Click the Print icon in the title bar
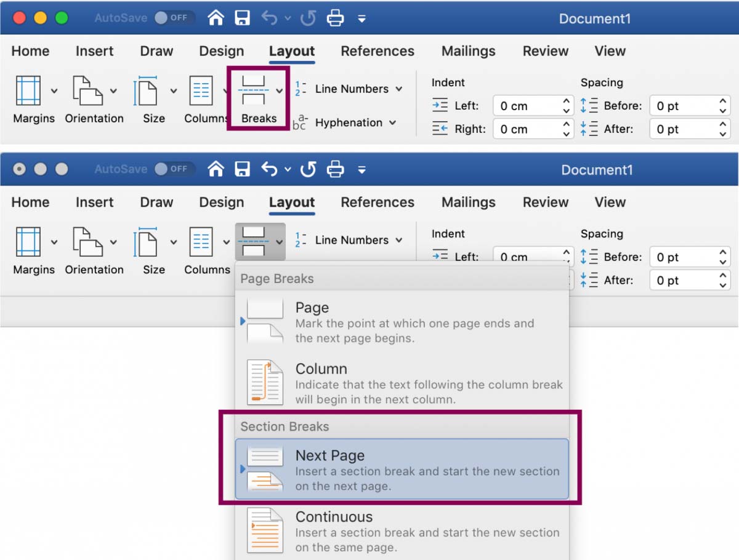This screenshot has height=560, width=739. (x=336, y=18)
